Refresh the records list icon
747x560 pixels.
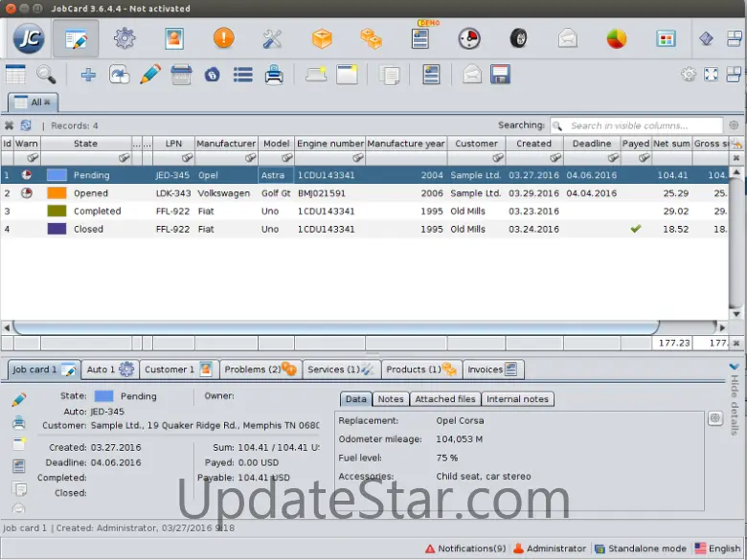pos(26,125)
